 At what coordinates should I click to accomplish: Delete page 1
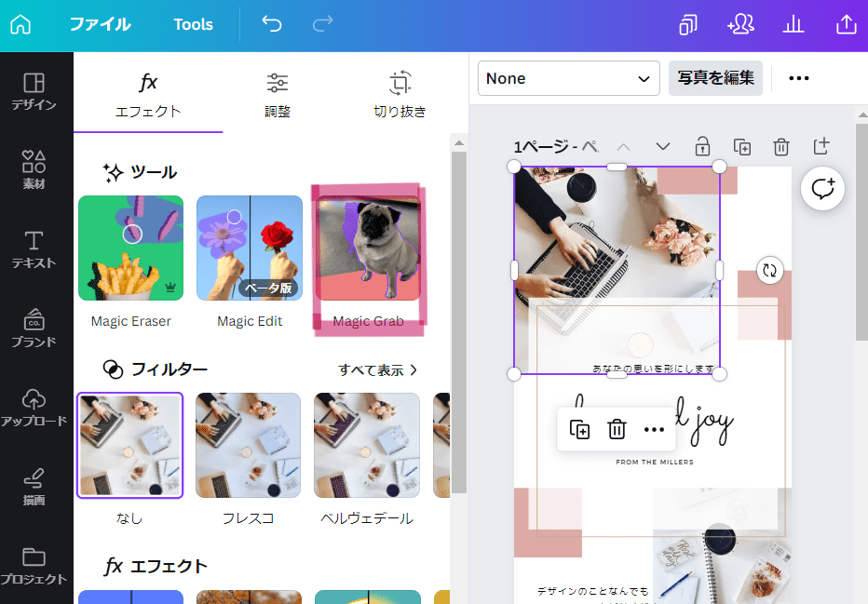point(780,146)
